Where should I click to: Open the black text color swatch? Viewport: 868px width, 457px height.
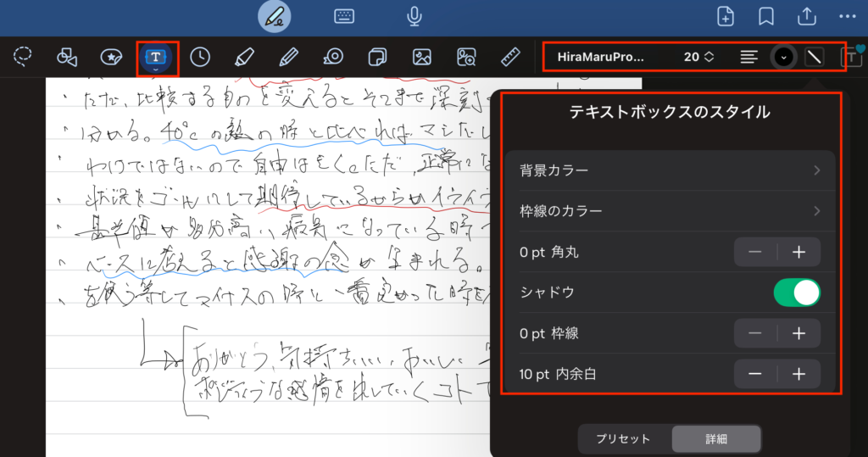click(x=783, y=57)
